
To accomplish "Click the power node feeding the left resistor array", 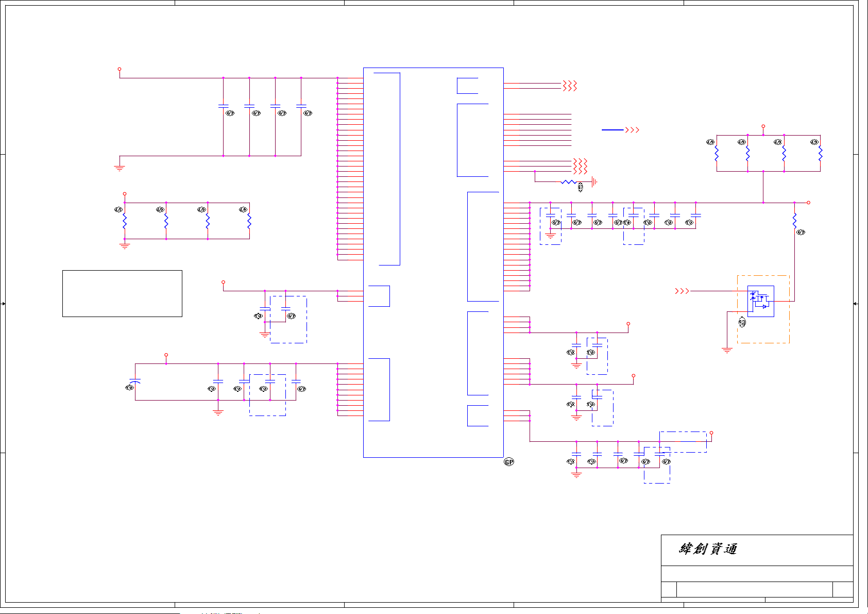I will point(125,194).
